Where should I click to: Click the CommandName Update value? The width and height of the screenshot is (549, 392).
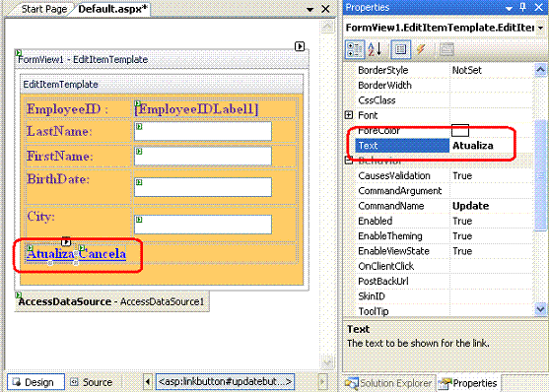click(470, 206)
